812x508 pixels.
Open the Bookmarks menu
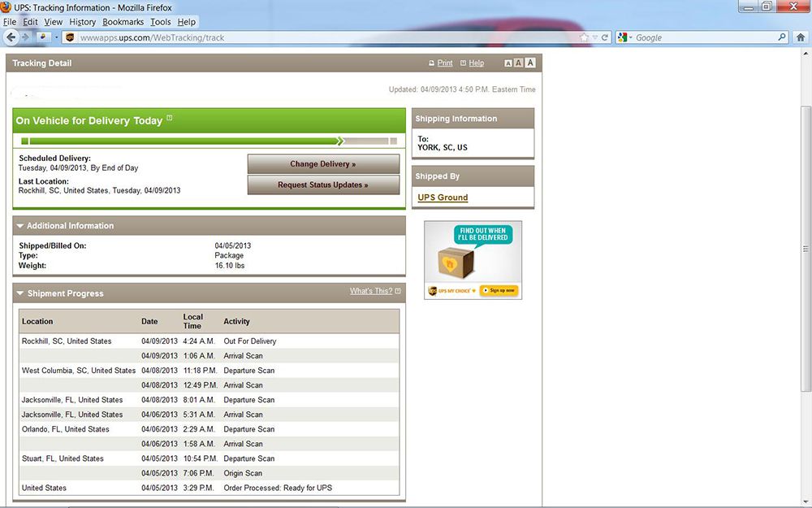pyautogui.click(x=123, y=22)
